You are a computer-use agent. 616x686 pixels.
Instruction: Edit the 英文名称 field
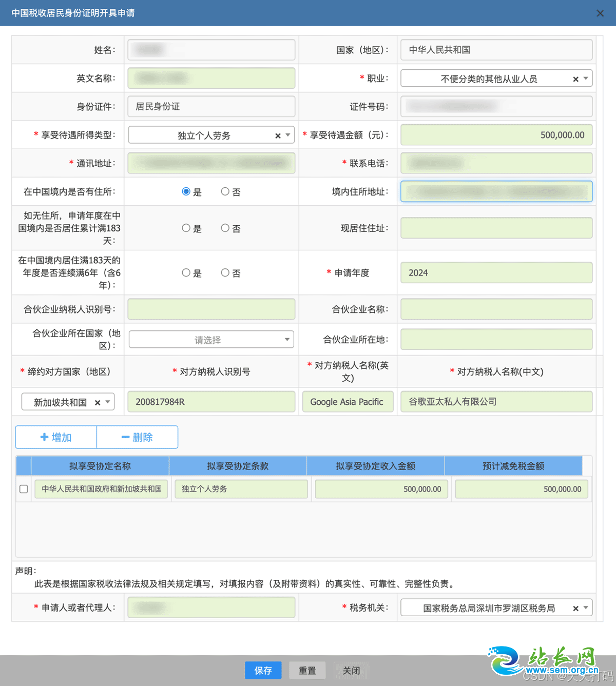click(211, 78)
